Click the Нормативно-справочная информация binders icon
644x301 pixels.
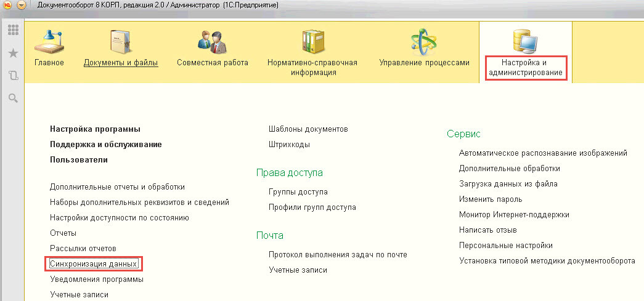coord(312,41)
